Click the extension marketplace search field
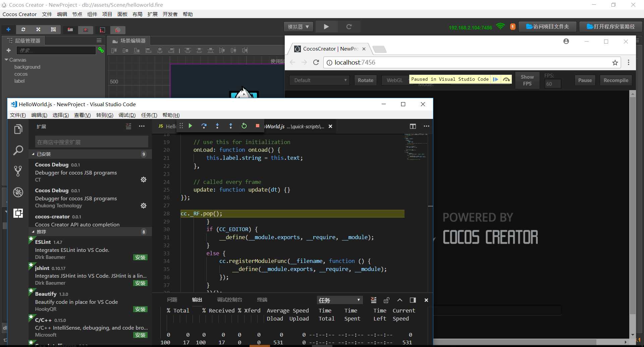This screenshot has width=644, height=347. tap(92, 142)
